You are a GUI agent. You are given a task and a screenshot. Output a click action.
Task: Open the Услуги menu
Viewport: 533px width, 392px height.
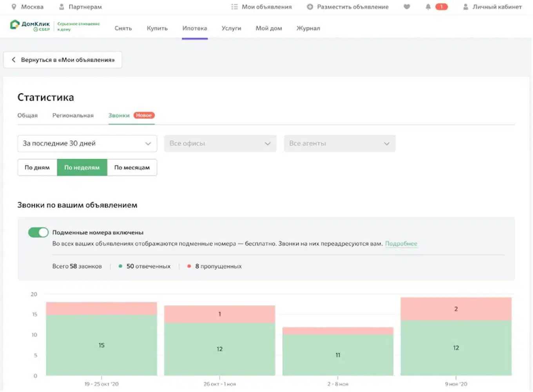(231, 28)
